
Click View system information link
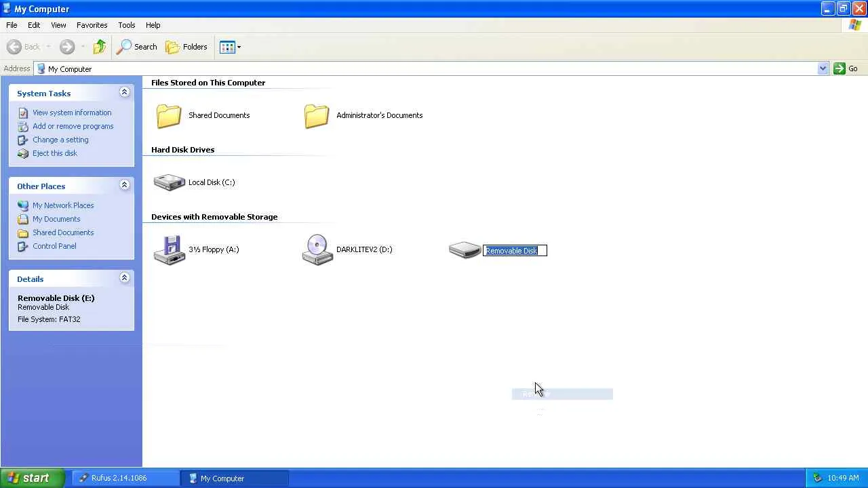[72, 113]
